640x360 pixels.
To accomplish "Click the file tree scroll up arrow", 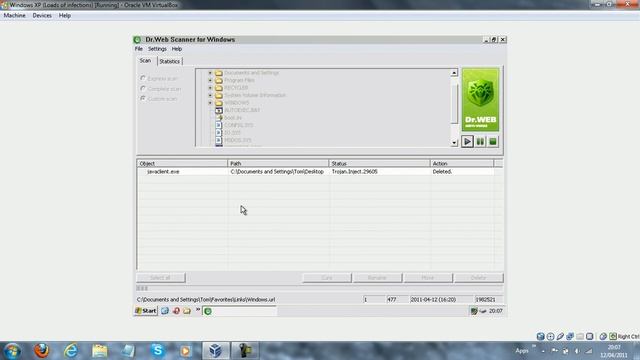I will tap(454, 73).
